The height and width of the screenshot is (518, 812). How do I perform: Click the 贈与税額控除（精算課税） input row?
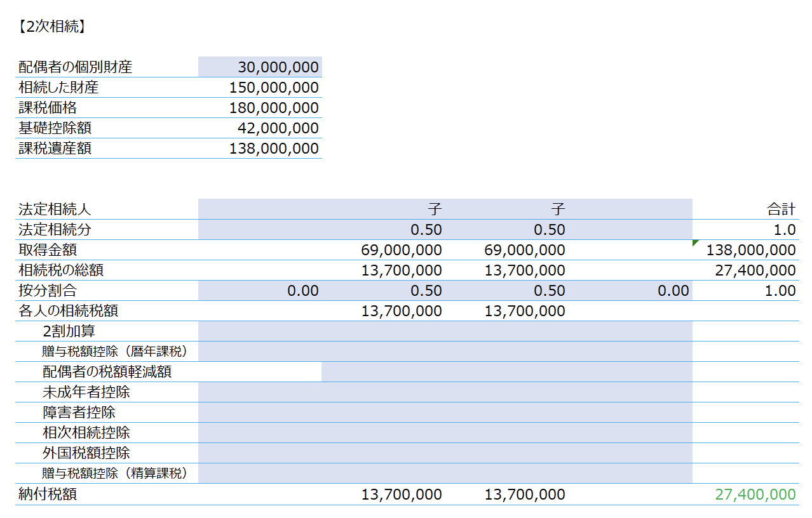(445, 474)
